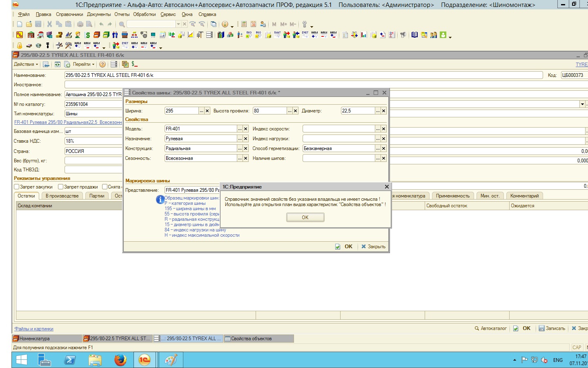The width and height of the screenshot is (588, 368).
Task: Click the Windows Start button
Action: point(22,360)
